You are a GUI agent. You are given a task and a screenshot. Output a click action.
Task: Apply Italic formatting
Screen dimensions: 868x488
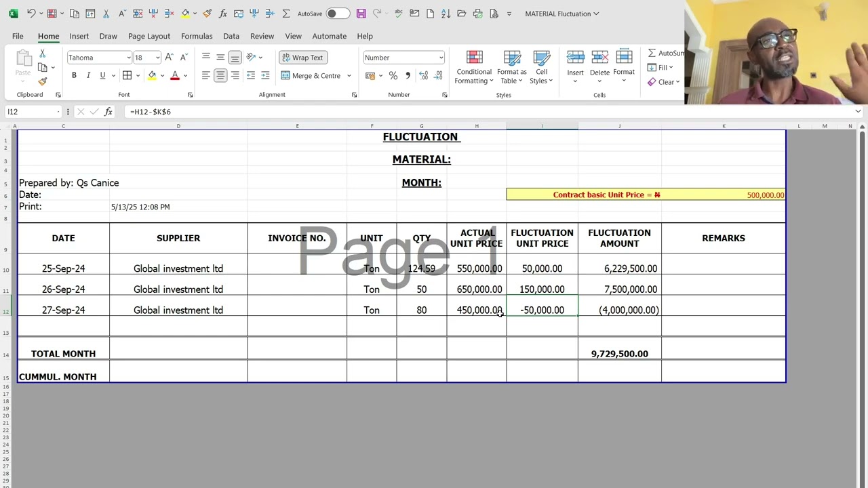tap(88, 75)
